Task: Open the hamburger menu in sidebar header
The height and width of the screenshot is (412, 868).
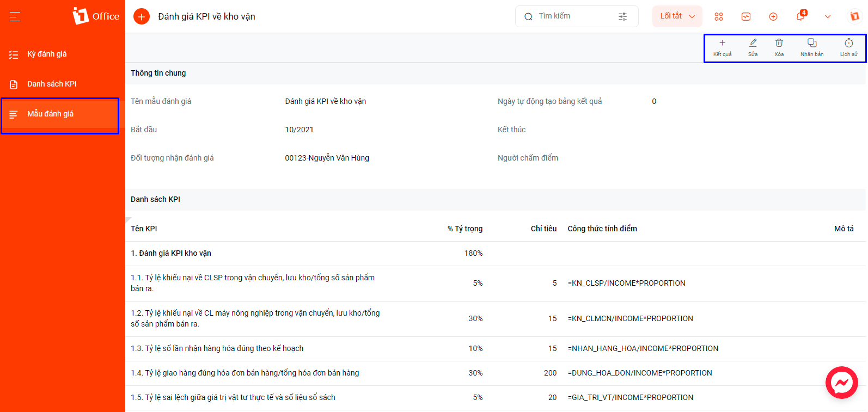Action: pyautogui.click(x=15, y=16)
